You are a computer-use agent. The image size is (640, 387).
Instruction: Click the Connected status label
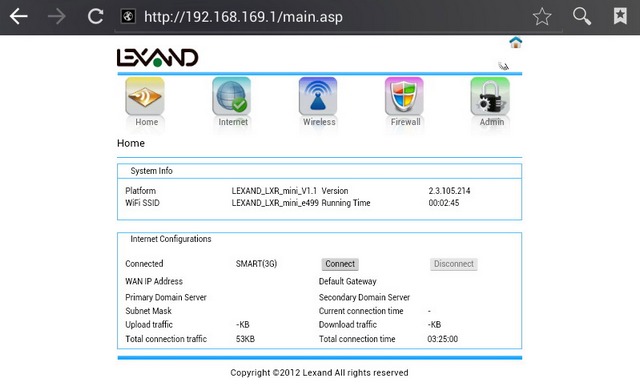pos(144,264)
